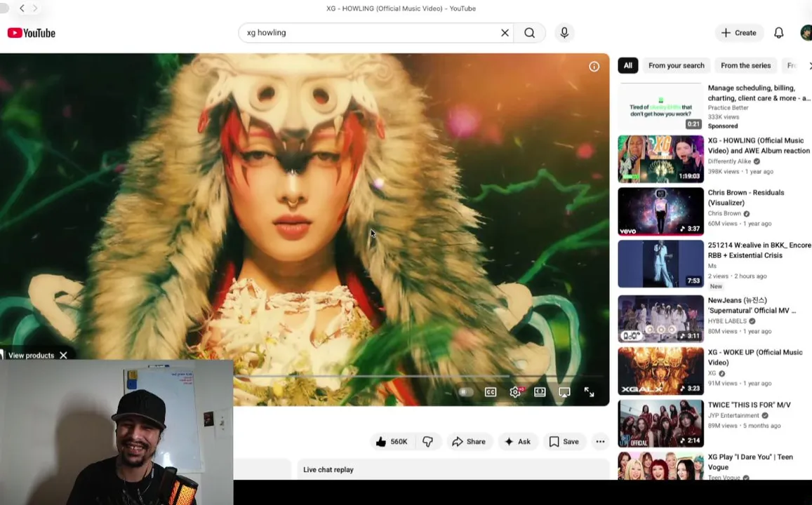This screenshot has width=812, height=505.
Task: Switch to theater mode
Action: point(540,391)
